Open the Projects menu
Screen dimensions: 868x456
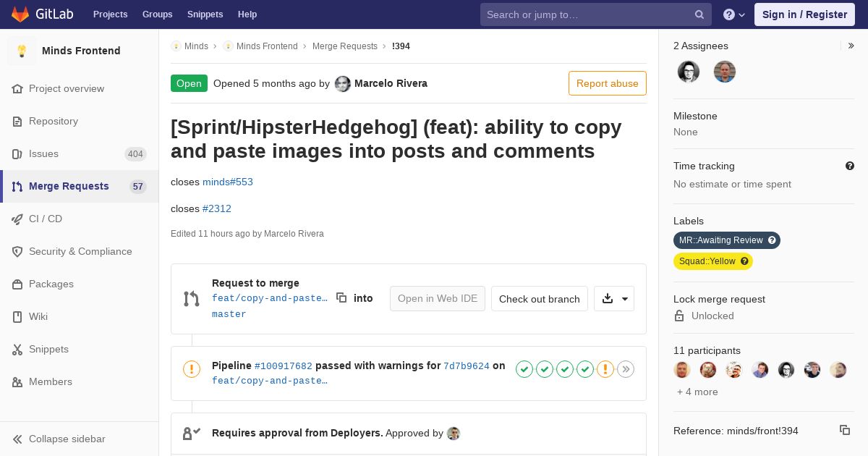(110, 14)
